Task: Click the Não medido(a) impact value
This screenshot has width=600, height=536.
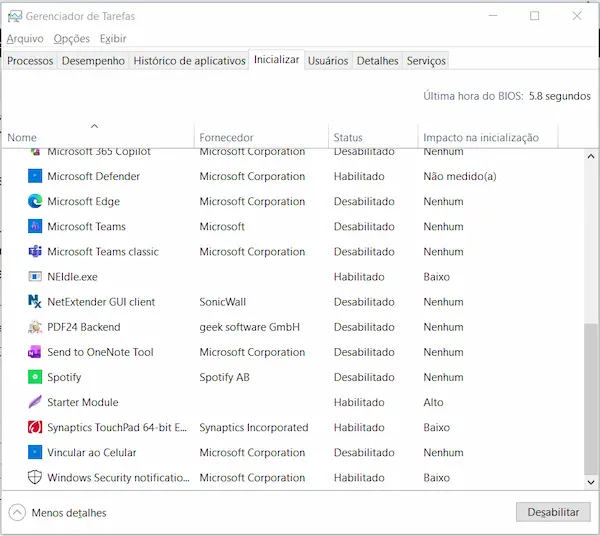Action: click(460, 176)
